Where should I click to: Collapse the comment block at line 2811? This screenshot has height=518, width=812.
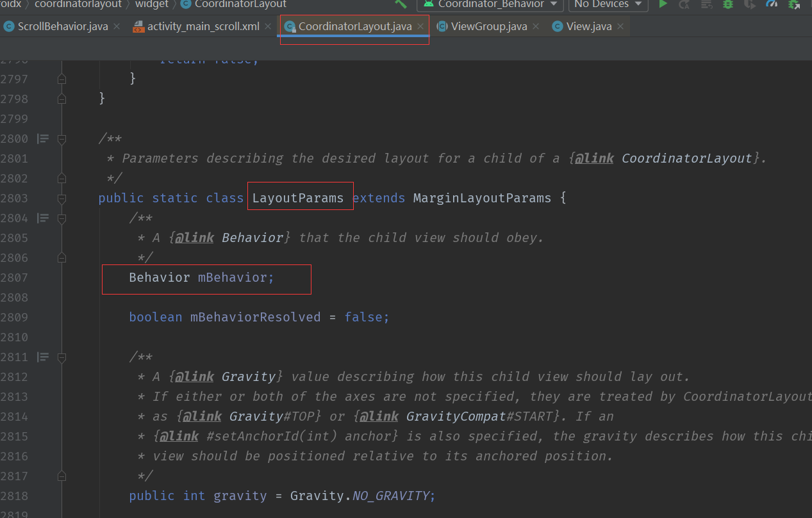62,357
